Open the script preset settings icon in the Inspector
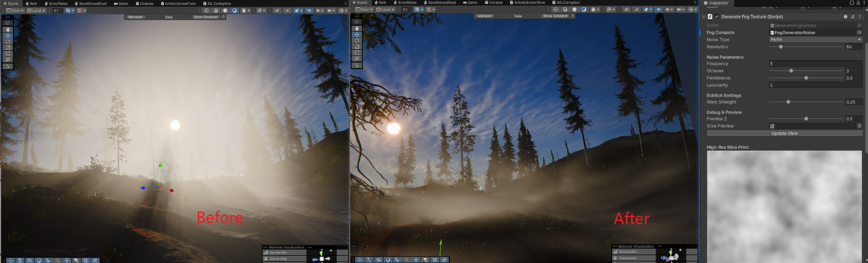This screenshot has height=263, width=868. (853, 17)
